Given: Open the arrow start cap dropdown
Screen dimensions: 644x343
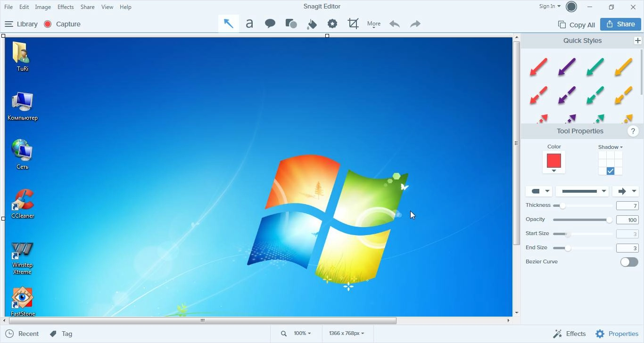Looking at the screenshot, I should (x=539, y=191).
